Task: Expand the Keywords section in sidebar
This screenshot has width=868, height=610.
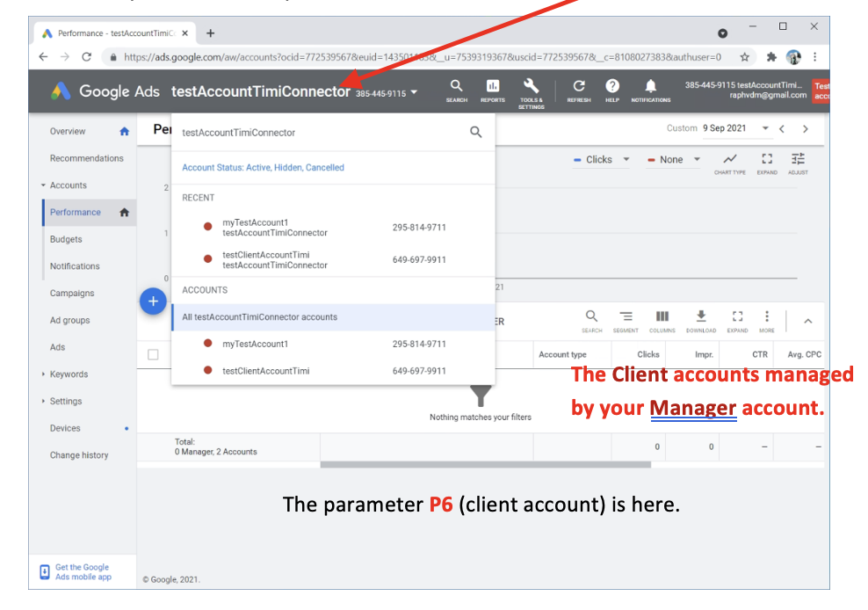Action: 69,374
